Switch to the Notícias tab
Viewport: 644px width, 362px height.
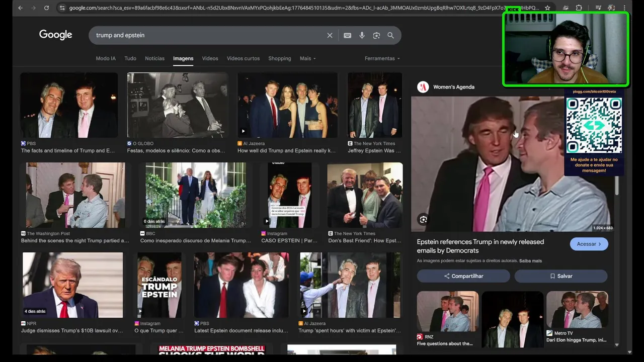(154, 58)
